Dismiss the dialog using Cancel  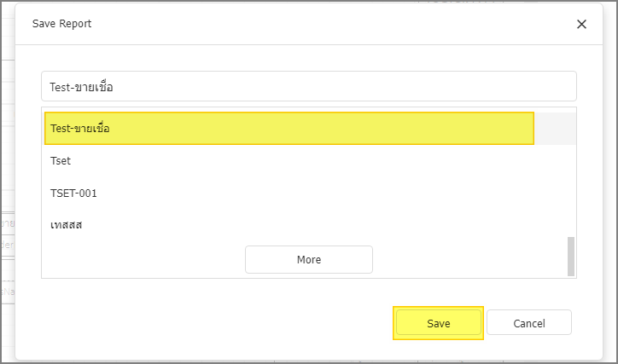tap(529, 323)
